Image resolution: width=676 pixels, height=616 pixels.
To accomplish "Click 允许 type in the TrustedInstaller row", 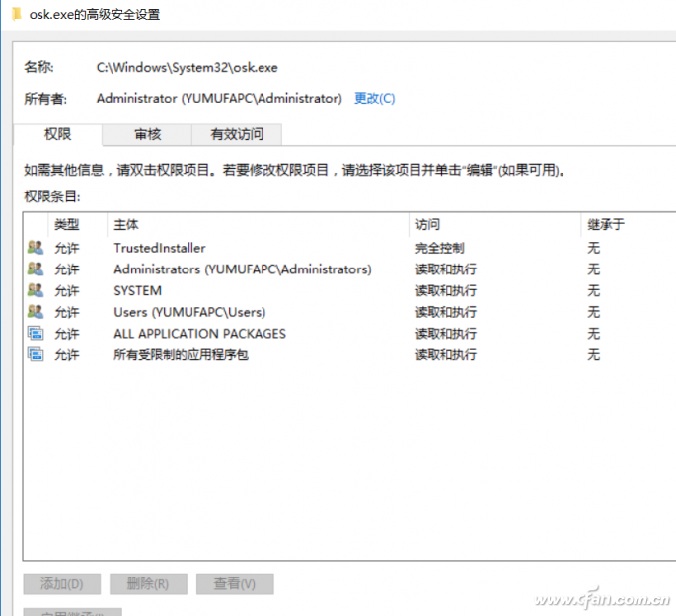I will 67,248.
